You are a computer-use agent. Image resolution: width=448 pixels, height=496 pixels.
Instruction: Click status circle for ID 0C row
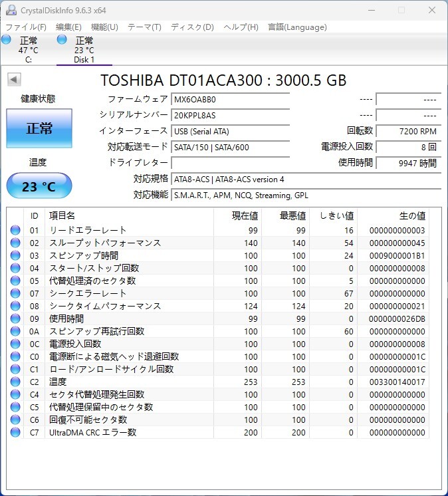pos(15,344)
